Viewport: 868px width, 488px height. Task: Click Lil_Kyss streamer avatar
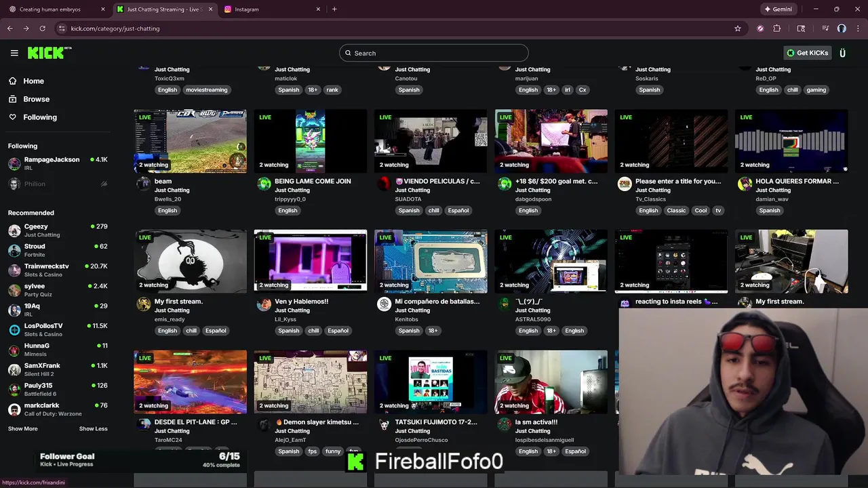(x=264, y=304)
